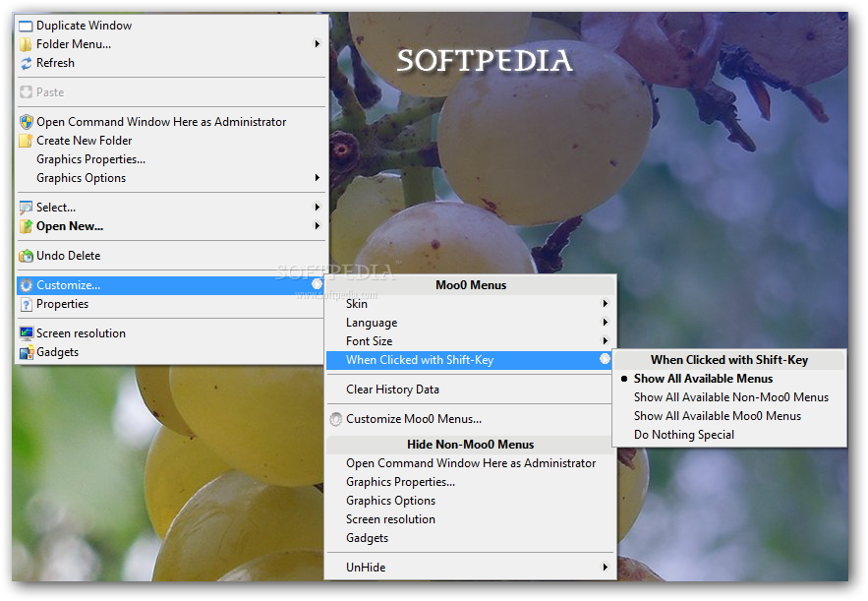Expand the Graphics Options arrow in main menu

click(x=318, y=178)
